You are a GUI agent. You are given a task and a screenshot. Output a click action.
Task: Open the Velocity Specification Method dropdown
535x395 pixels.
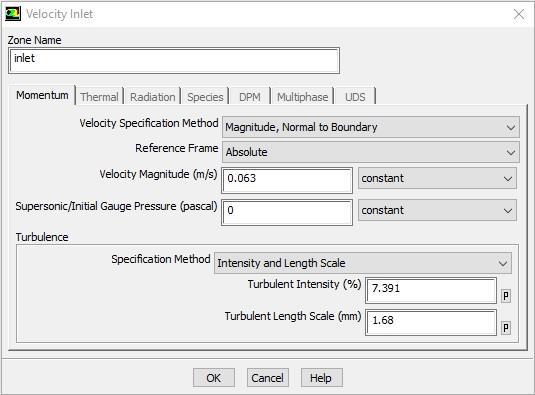pyautogui.click(x=371, y=127)
